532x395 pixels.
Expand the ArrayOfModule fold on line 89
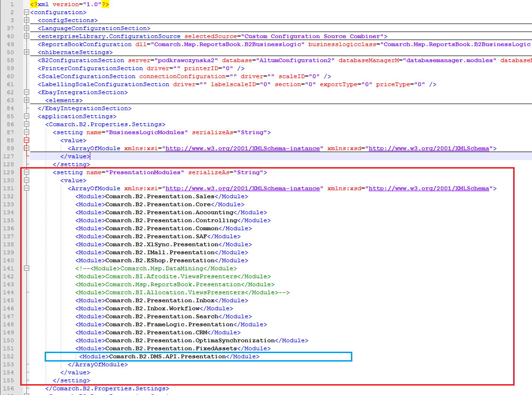26,148
